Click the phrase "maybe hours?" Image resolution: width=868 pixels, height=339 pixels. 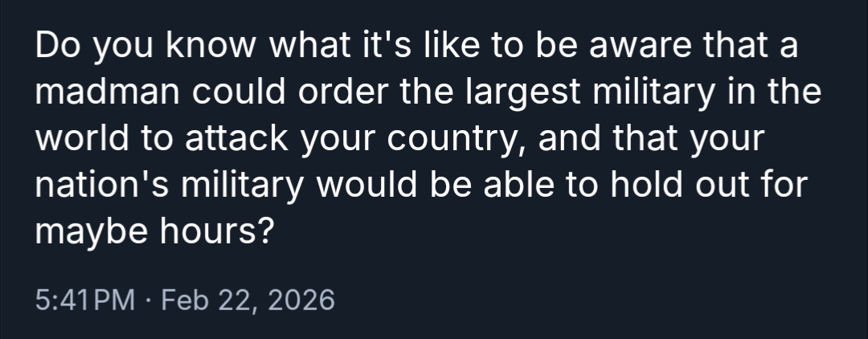[154, 233]
